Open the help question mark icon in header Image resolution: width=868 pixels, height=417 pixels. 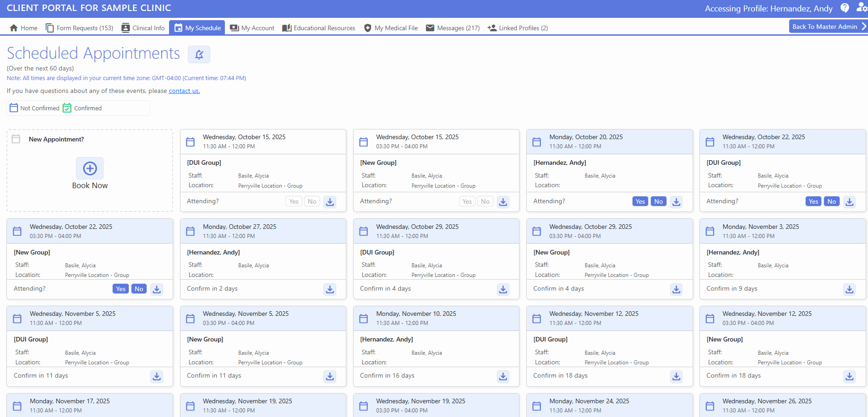[844, 8]
